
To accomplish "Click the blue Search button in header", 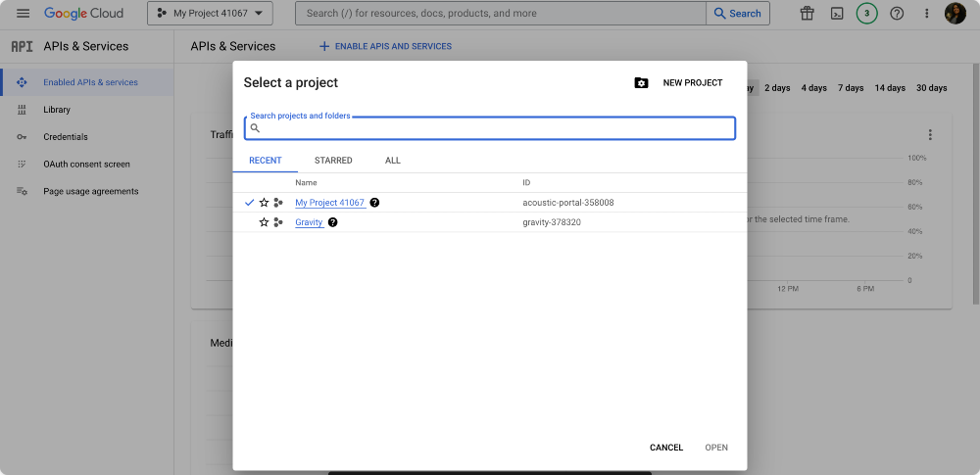I will tap(738, 13).
